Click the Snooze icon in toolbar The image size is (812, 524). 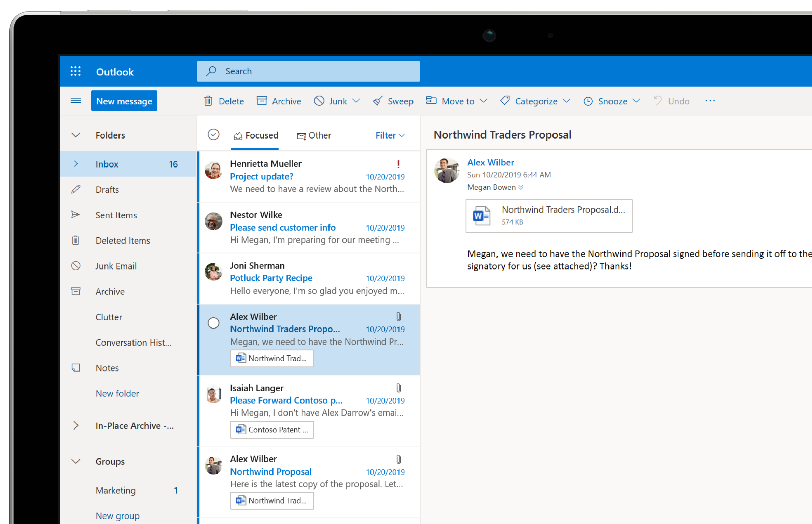click(x=588, y=101)
